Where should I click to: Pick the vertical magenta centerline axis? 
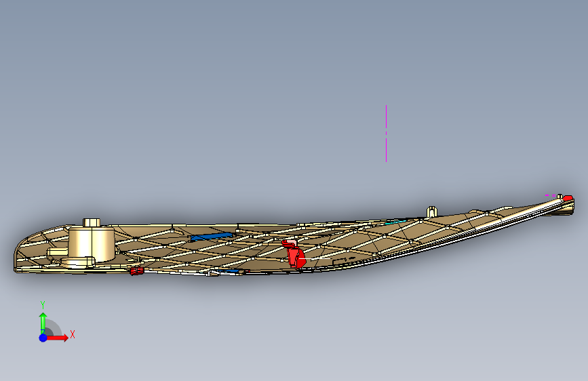pos(387,134)
